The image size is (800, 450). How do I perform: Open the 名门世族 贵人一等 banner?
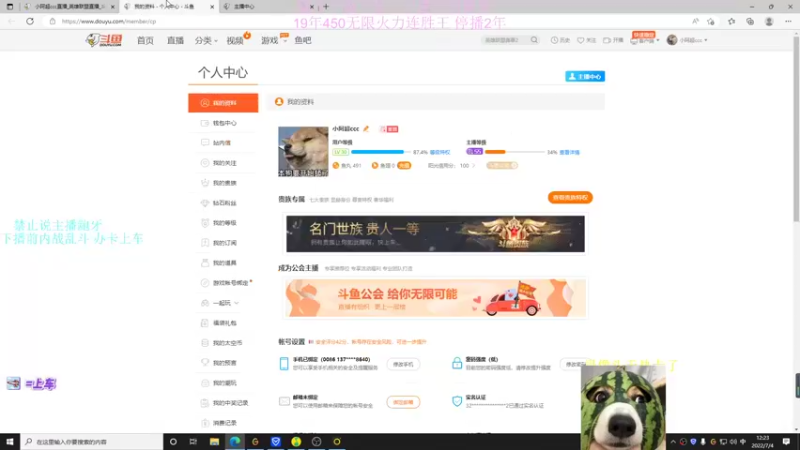tap(435, 234)
